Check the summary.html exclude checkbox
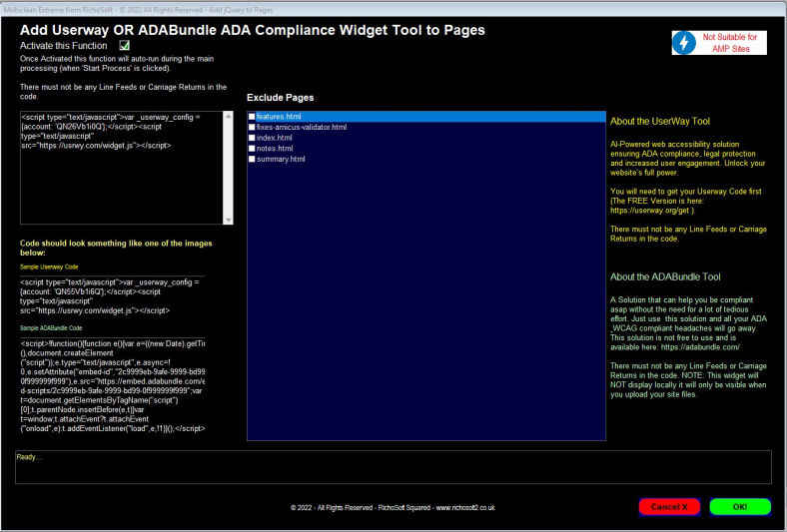787x532 pixels. click(x=252, y=159)
